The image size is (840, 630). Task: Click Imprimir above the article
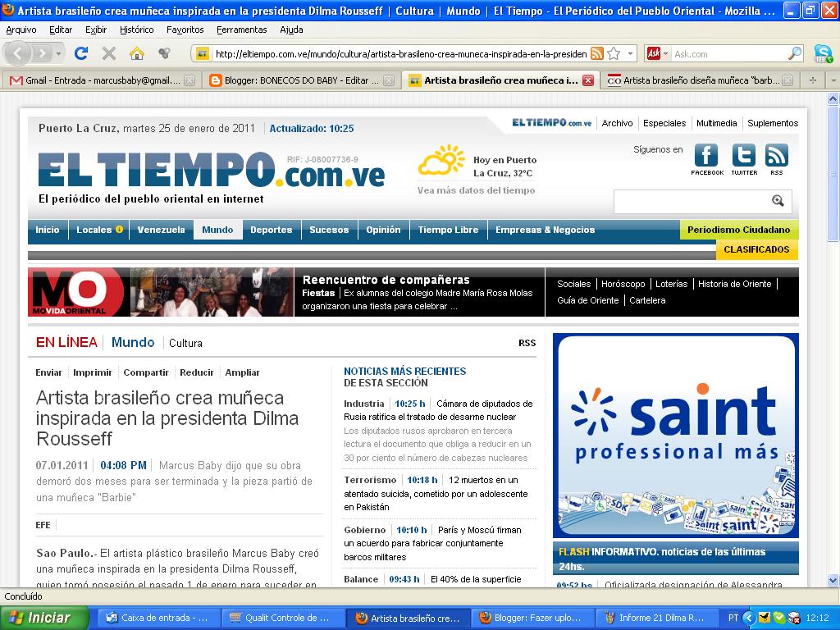tap(92, 372)
